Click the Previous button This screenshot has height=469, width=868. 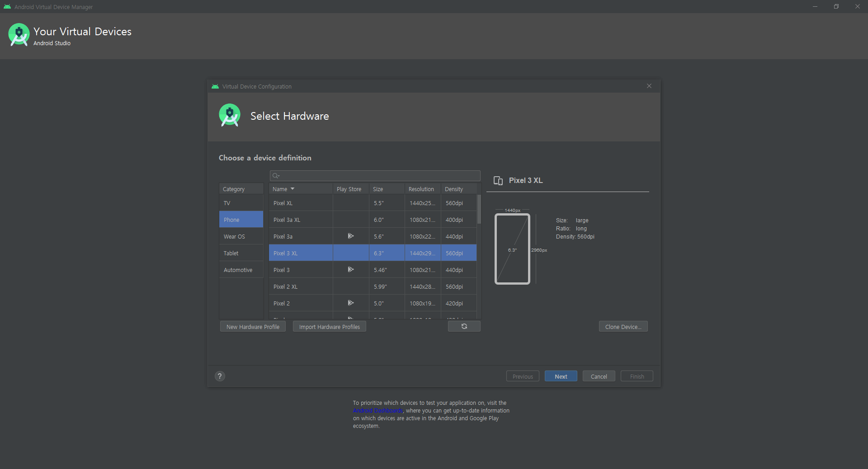[x=523, y=376]
